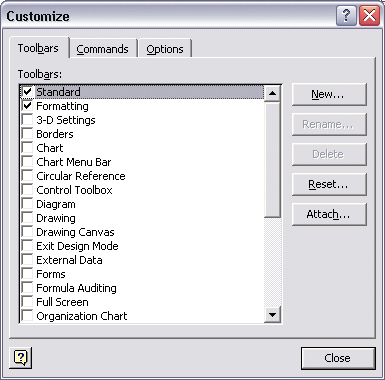
Task: Check the Circular Reference checkbox
Action: point(27,176)
